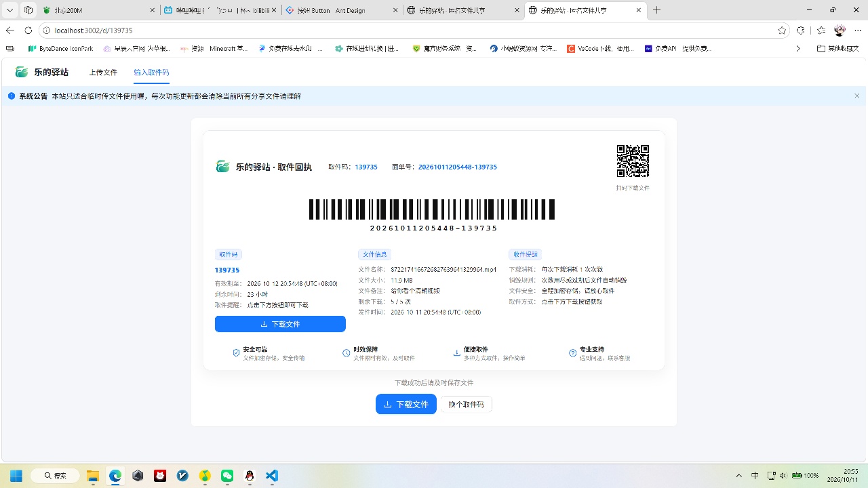Click the 换个取件码 button

[466, 404]
